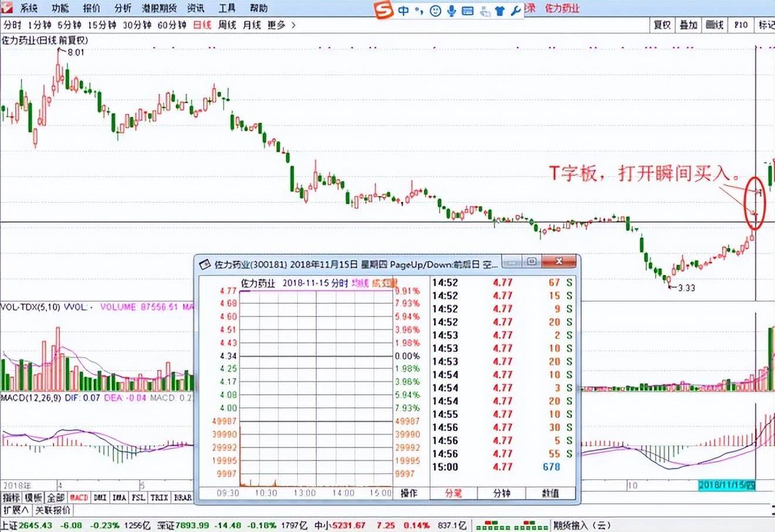
Task: Click the 复权 button
Action: point(662,25)
